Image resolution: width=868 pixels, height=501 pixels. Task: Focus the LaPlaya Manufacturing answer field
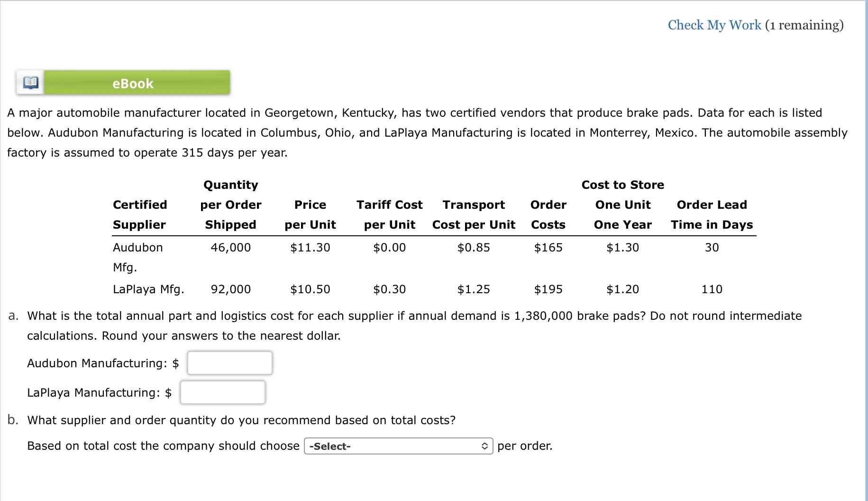coord(223,392)
